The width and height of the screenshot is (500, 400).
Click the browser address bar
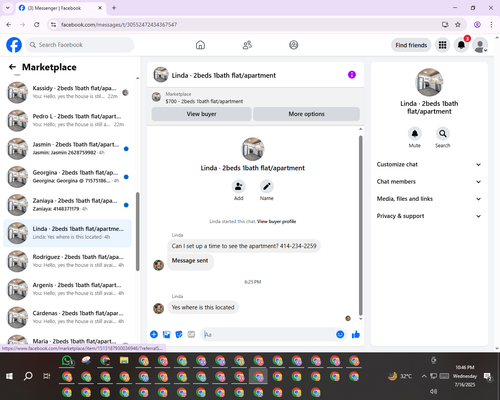tap(247, 25)
